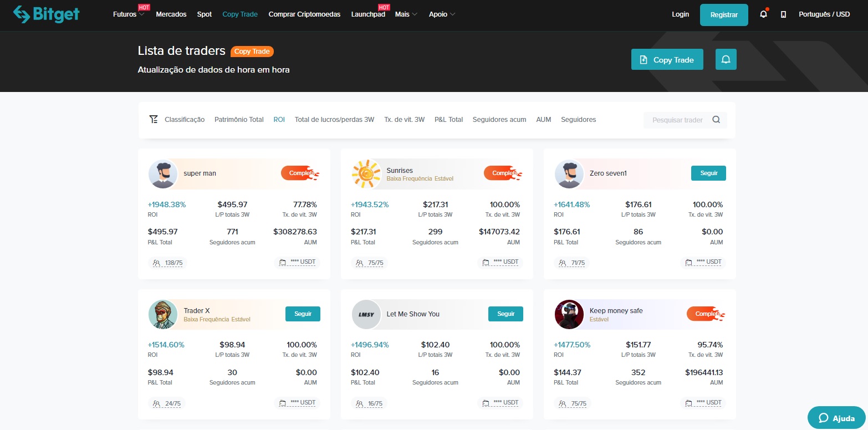Image resolution: width=868 pixels, height=430 pixels.
Task: Click followers icon 138/75 on super man card
Action: (157, 263)
